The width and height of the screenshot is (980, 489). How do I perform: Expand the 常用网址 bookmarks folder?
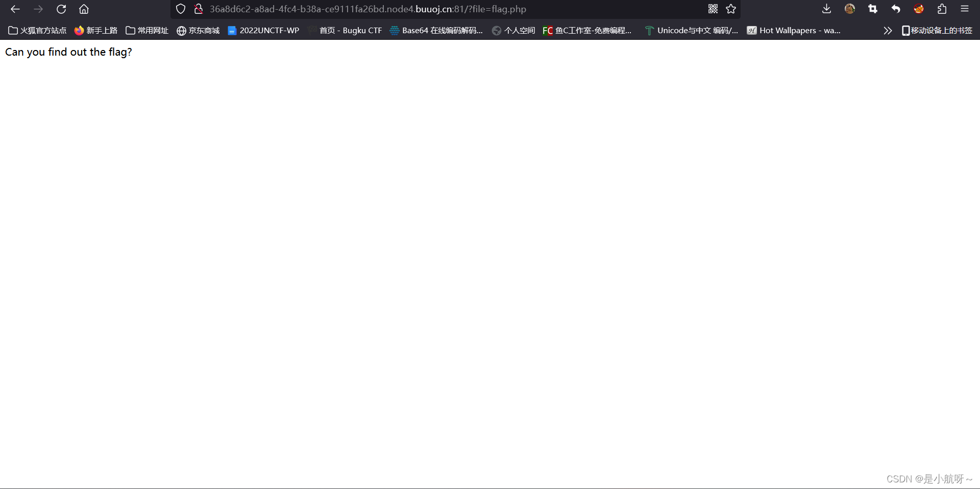tap(146, 30)
